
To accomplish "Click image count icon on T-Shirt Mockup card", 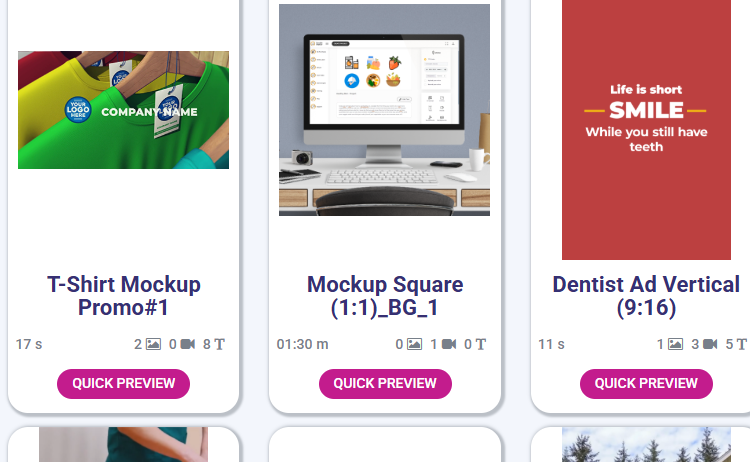I will click(153, 344).
